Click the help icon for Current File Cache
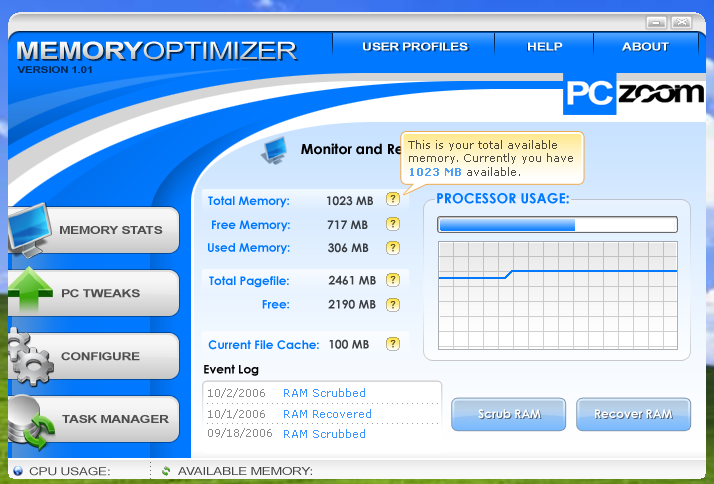The height and width of the screenshot is (484, 714). point(393,344)
